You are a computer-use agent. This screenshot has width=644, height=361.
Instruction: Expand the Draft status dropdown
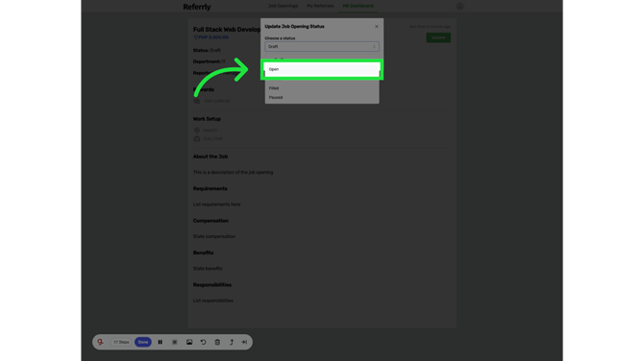(x=322, y=47)
